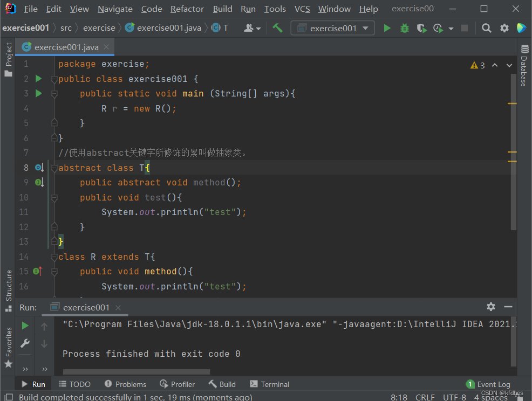The height and width of the screenshot is (401, 532).
Task: Click the UTF-8 encoding in status bar
Action: pos(454,397)
